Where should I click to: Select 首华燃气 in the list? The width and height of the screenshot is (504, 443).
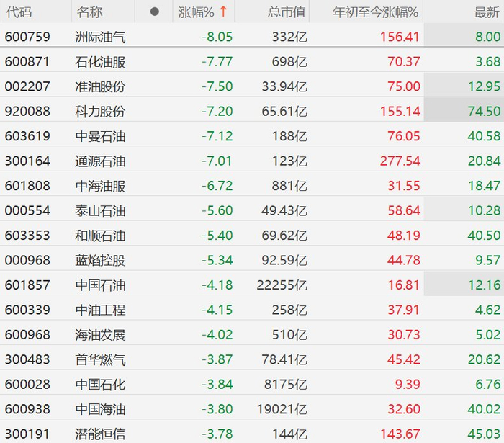coord(100,359)
